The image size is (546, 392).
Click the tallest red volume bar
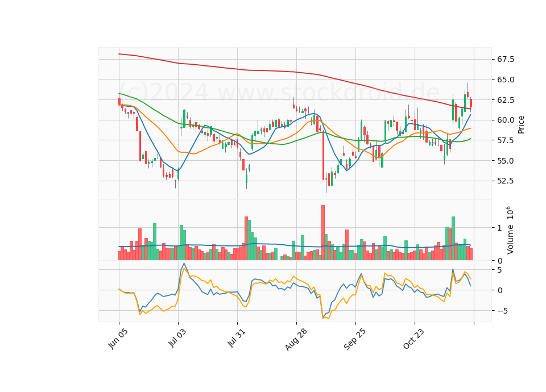pyautogui.click(x=323, y=233)
